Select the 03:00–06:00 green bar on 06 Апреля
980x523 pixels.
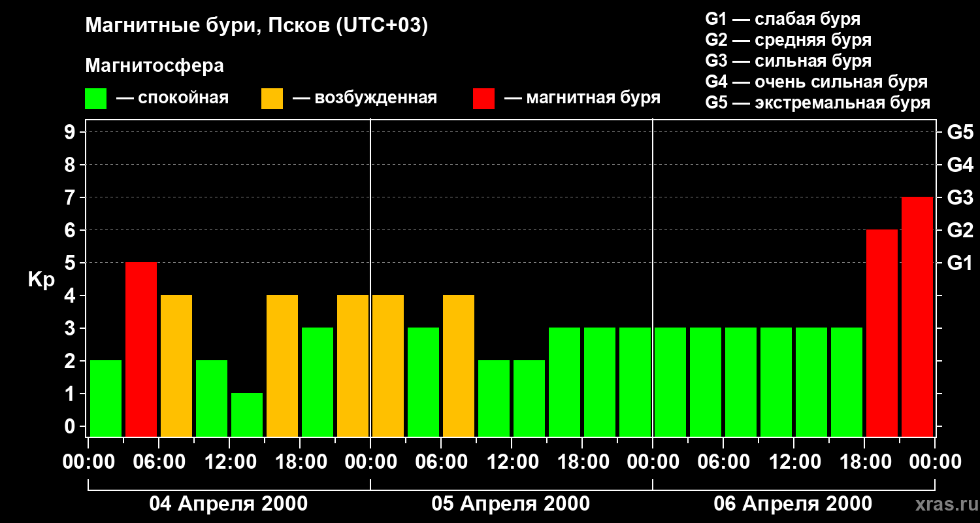tap(706, 382)
